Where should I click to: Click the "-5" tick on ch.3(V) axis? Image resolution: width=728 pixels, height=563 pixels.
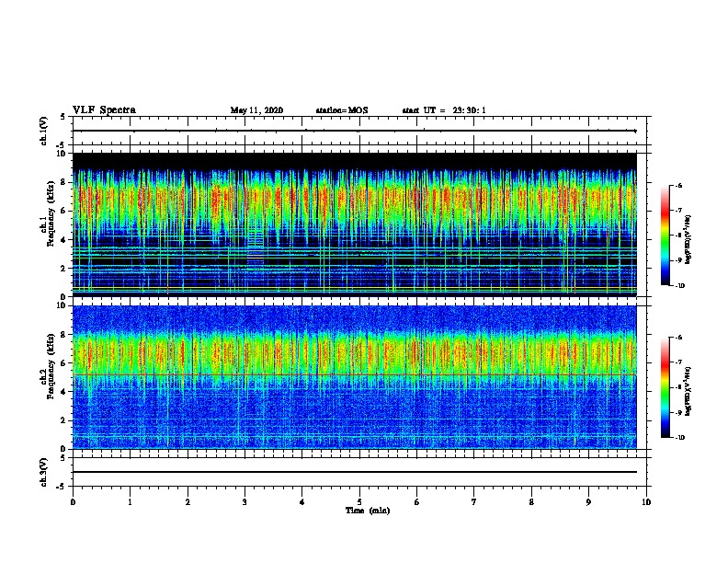(63, 487)
